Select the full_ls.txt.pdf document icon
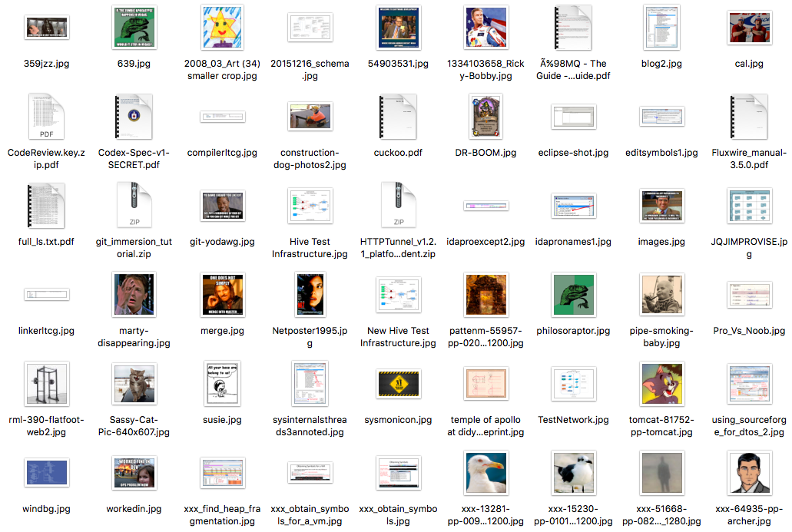 46,206
